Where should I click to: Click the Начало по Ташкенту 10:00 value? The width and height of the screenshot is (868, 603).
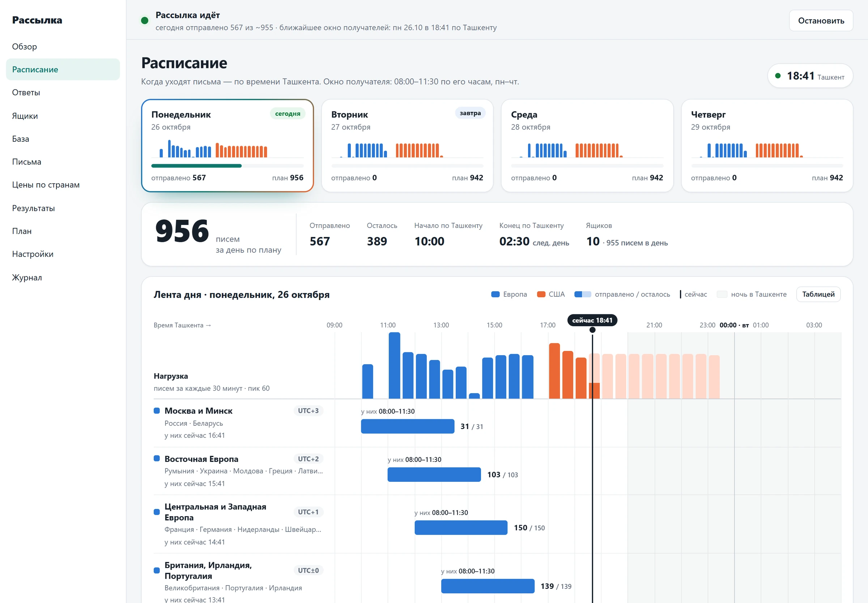tap(429, 241)
